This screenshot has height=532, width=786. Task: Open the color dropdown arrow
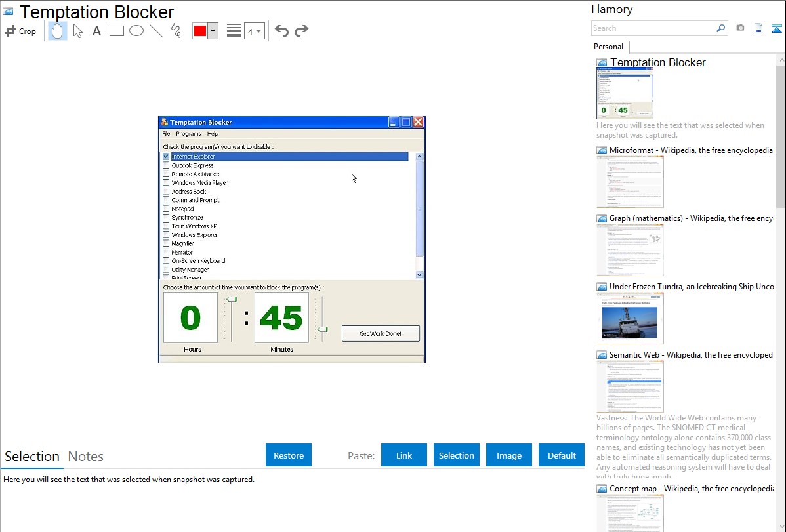213,31
